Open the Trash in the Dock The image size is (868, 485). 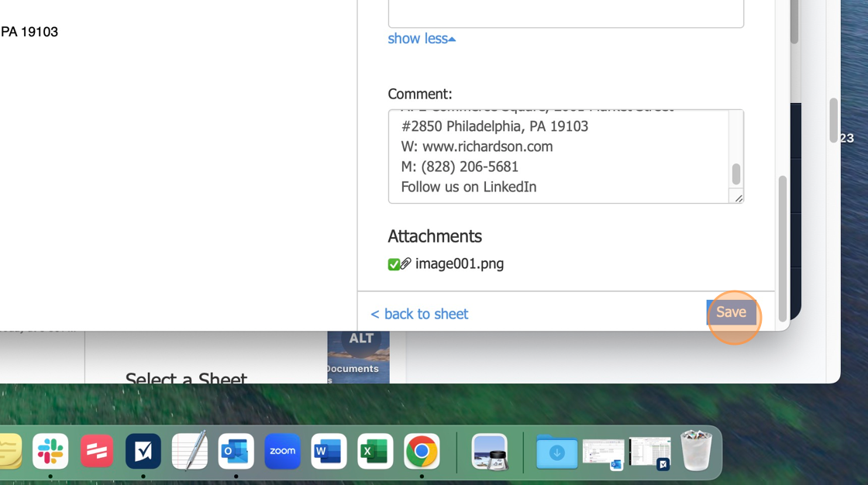[697, 450]
